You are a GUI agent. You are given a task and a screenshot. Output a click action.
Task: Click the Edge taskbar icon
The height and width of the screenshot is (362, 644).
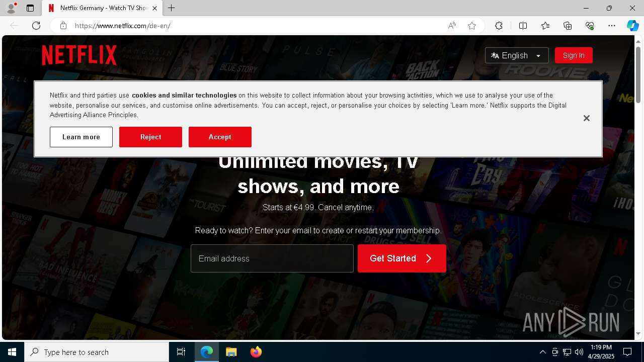207,352
